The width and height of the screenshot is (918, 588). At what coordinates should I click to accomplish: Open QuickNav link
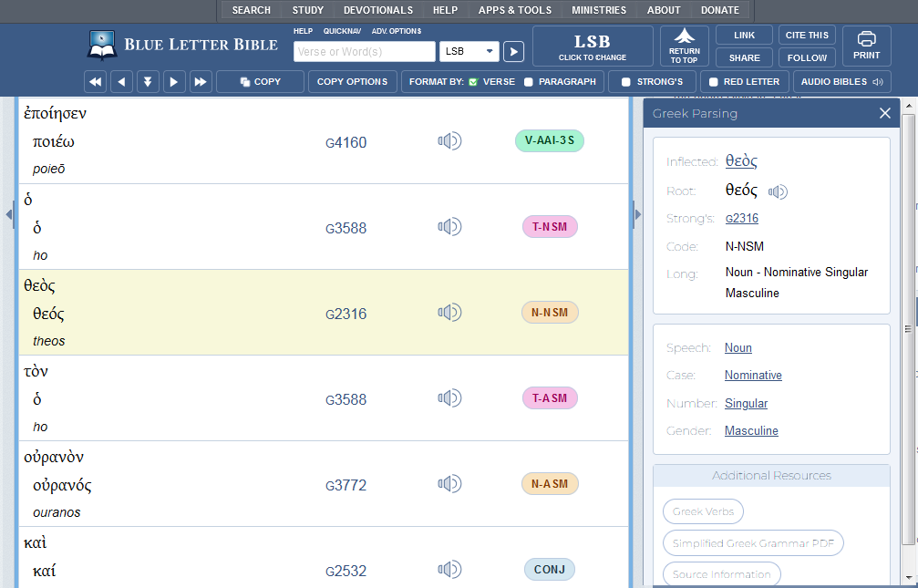342,31
